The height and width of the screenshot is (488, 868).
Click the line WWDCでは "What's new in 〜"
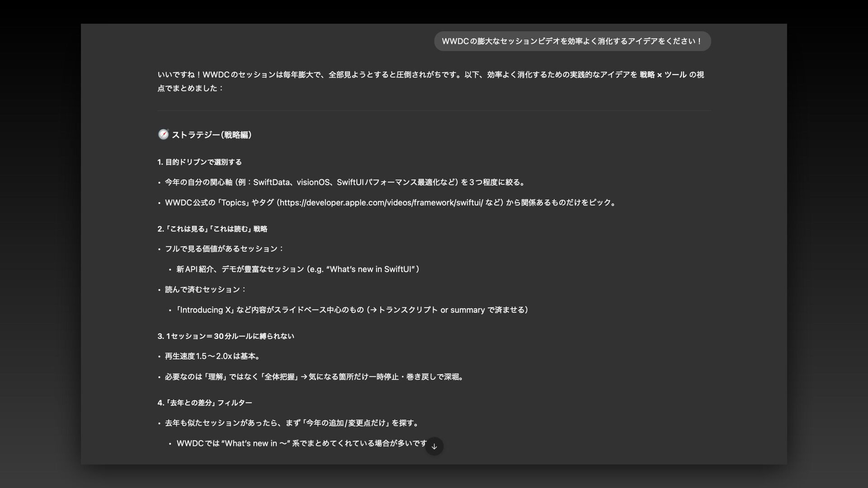click(x=302, y=444)
